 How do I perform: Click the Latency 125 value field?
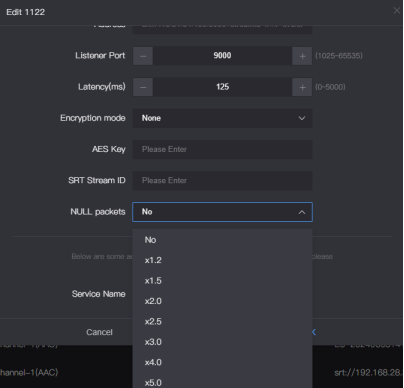222,87
